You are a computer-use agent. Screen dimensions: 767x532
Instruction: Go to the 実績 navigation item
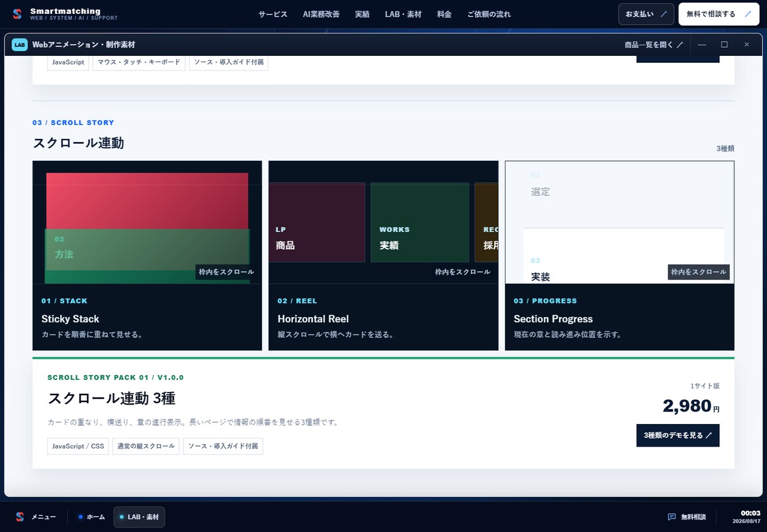pos(362,14)
